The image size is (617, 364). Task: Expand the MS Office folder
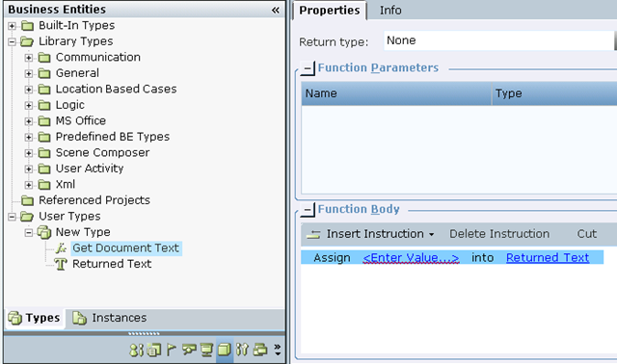(29, 121)
